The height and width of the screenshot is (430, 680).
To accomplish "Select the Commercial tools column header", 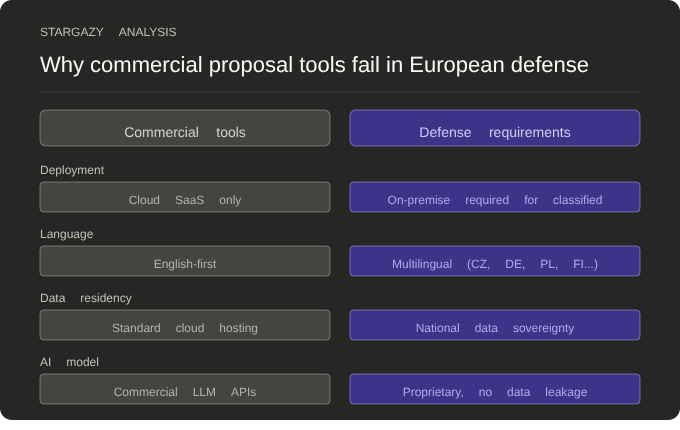I will [185, 129].
